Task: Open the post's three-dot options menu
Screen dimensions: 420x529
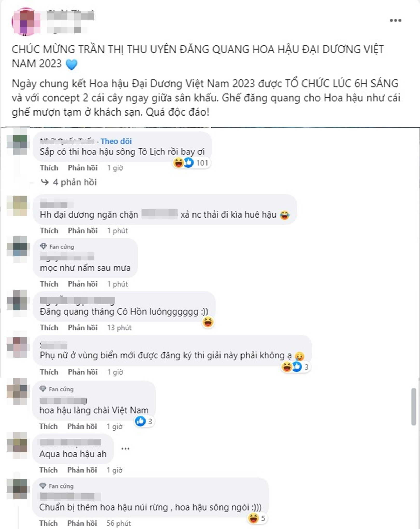Action: point(395,21)
